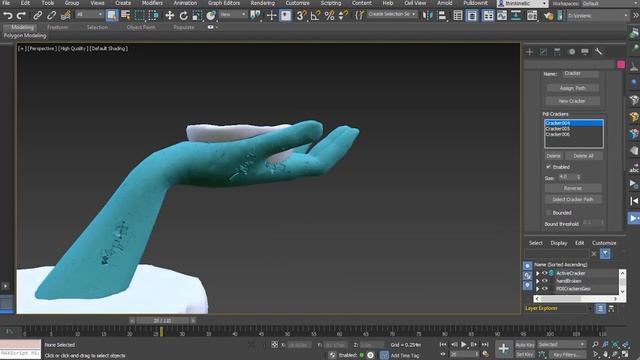Click the Assign Path button
The height and width of the screenshot is (360, 640).
coord(572,88)
